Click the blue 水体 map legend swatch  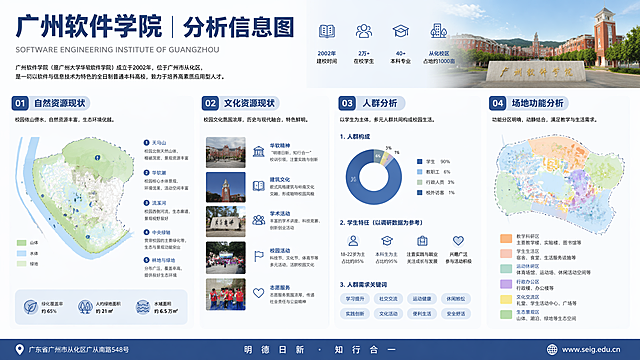tap(22, 253)
